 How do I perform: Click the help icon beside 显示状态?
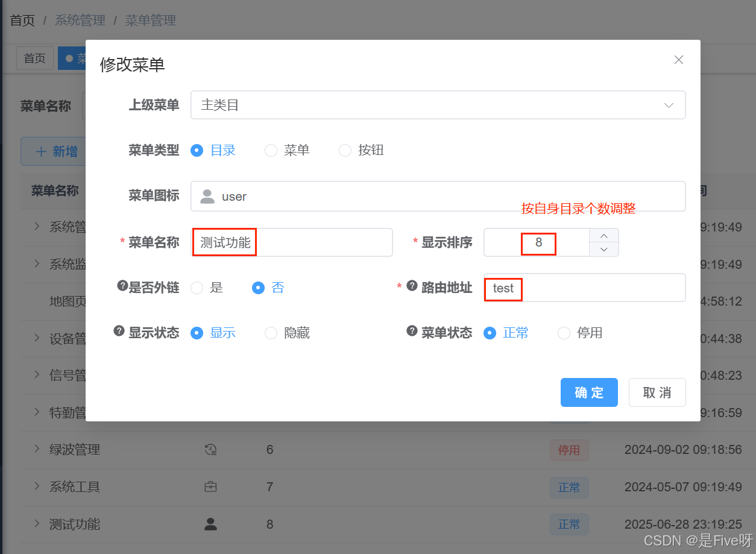(x=119, y=331)
